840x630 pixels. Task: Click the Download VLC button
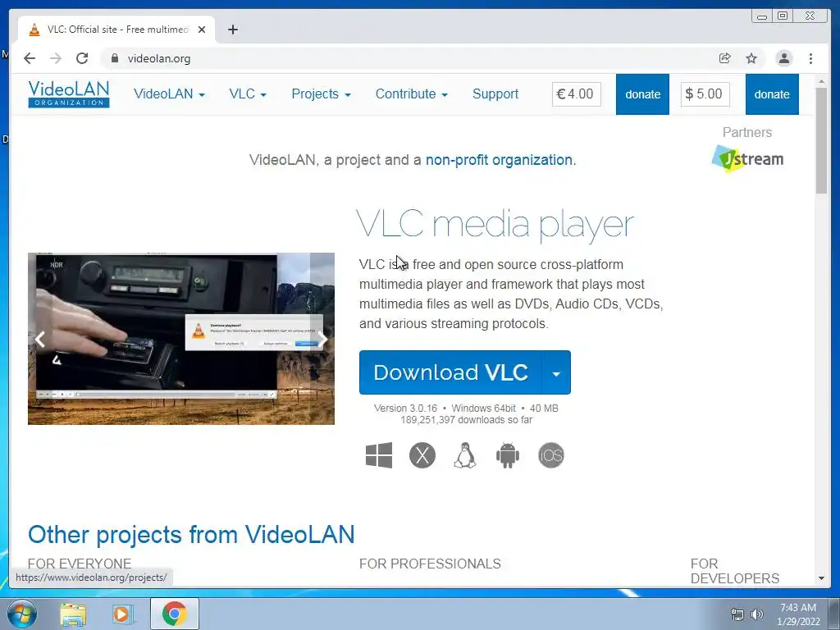(451, 373)
